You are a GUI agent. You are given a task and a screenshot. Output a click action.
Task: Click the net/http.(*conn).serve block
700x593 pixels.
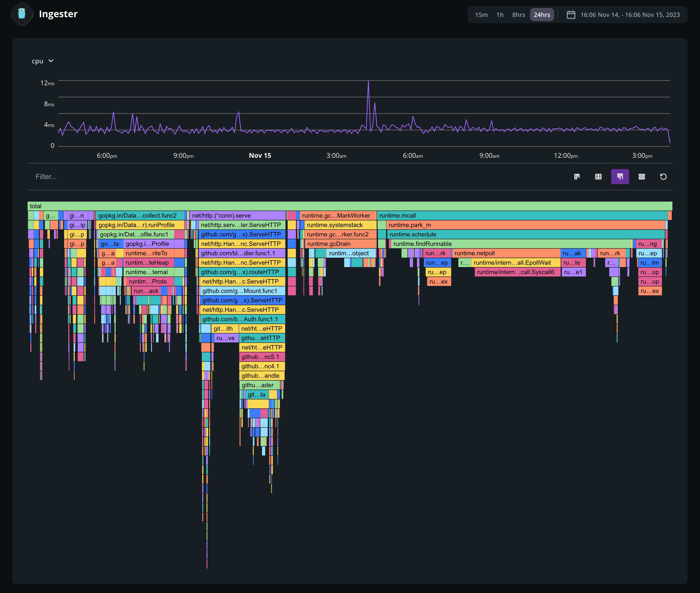pos(238,215)
